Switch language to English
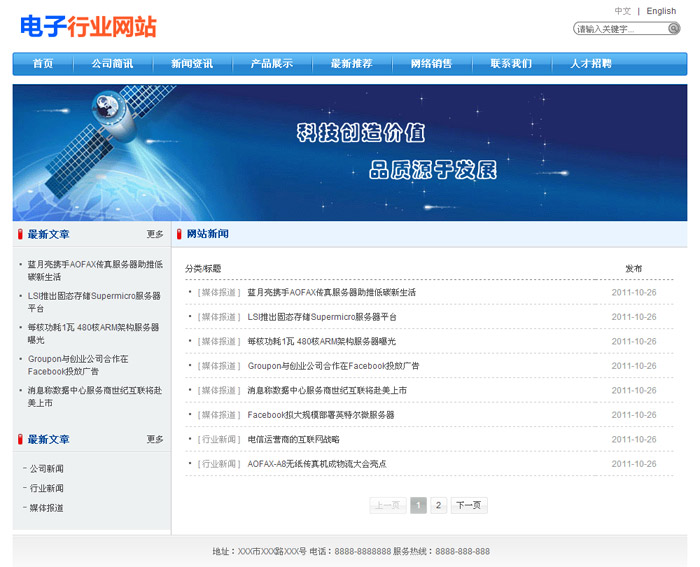This screenshot has height=567, width=700. [x=661, y=11]
